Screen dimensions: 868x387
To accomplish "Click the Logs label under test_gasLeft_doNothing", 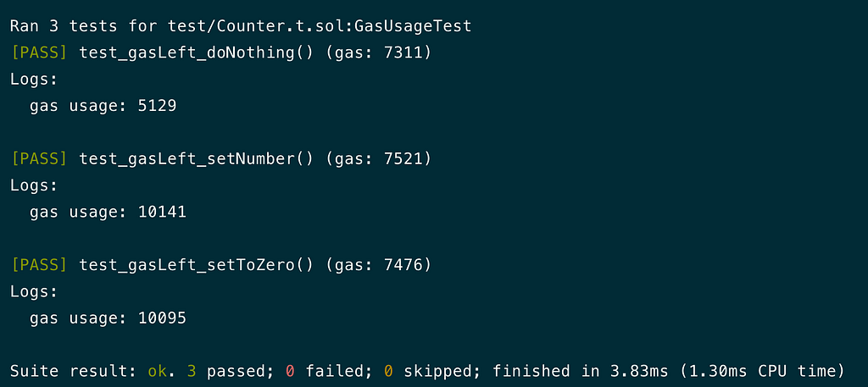I will tap(34, 80).
